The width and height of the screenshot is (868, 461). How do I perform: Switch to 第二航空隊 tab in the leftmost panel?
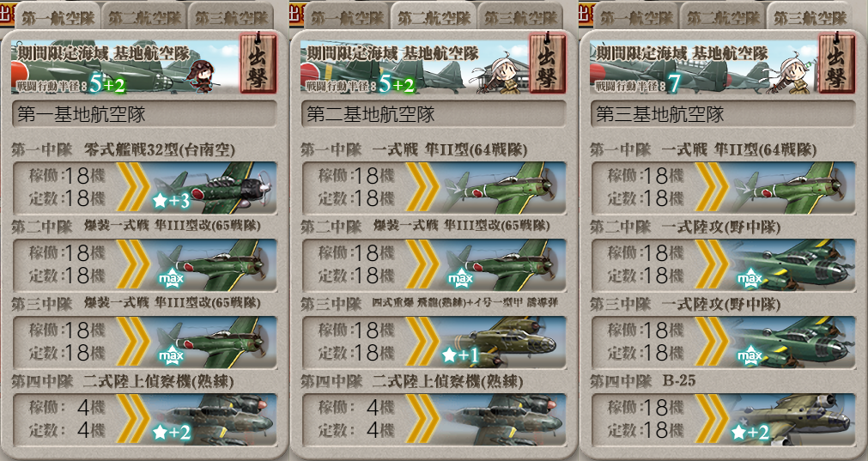coord(144,17)
